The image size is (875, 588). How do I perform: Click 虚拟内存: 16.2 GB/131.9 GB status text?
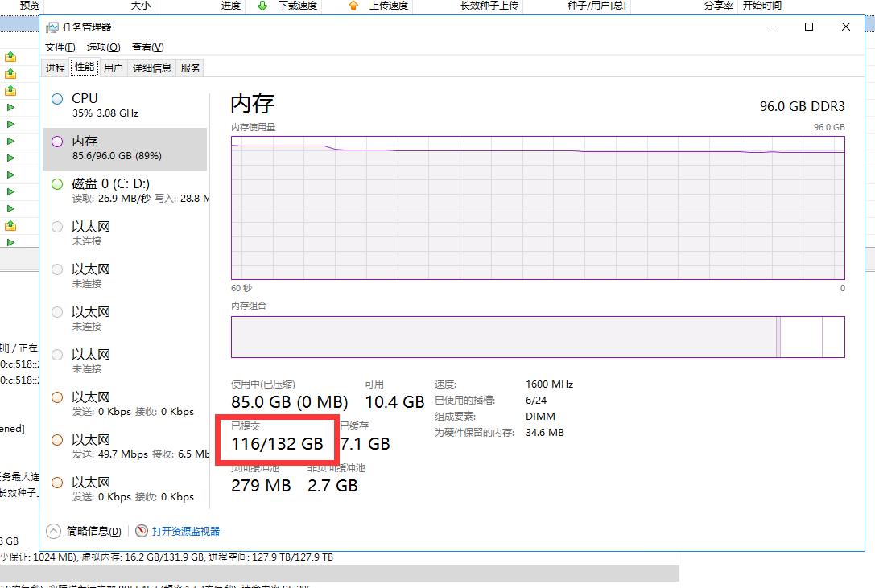point(142,557)
